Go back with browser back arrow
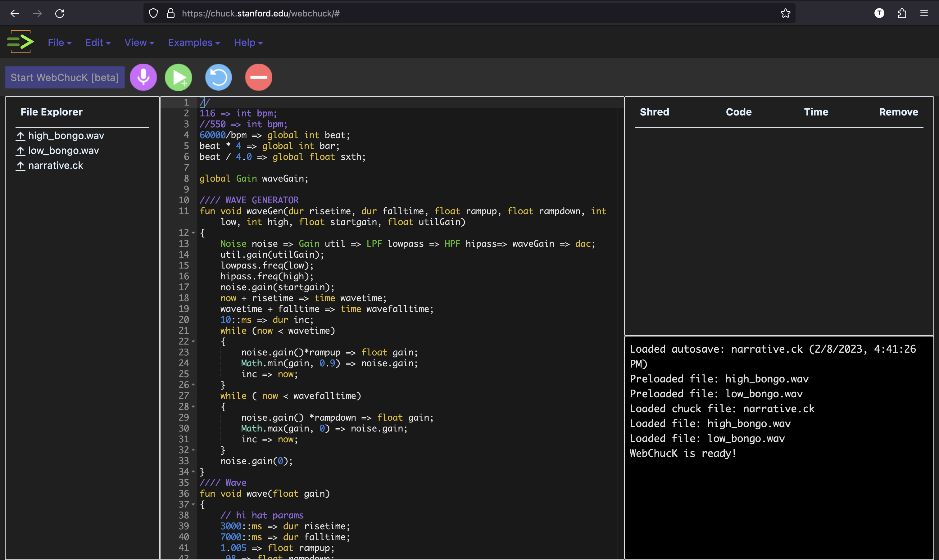 tap(15, 14)
